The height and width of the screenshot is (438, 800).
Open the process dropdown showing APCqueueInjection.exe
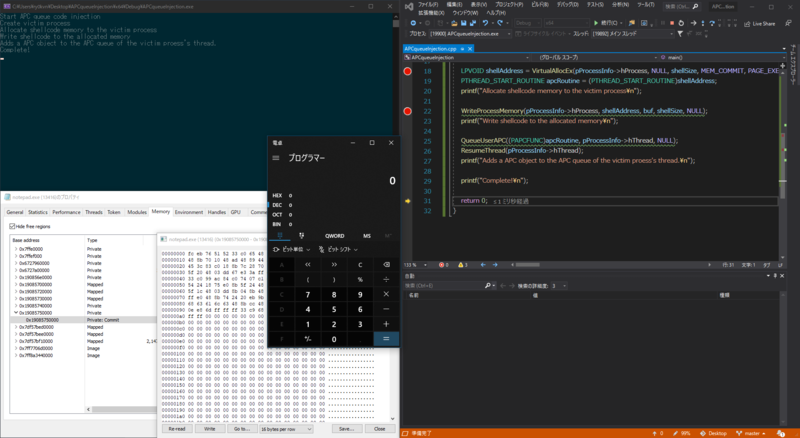click(470, 34)
